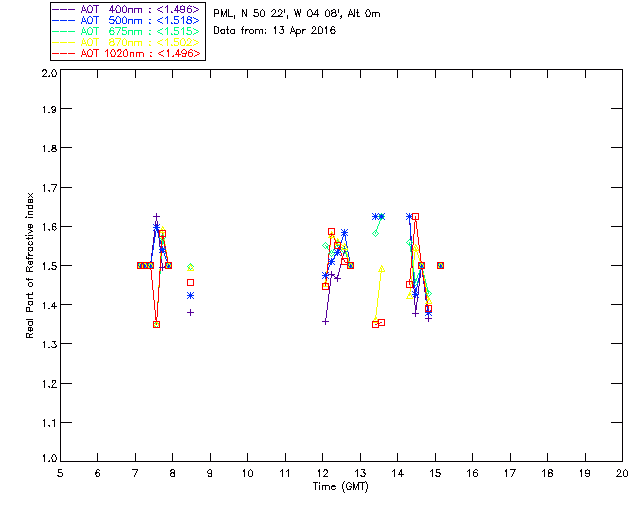Click the x-axis tick label 13
The width and height of the screenshot is (640, 512).
(360, 473)
